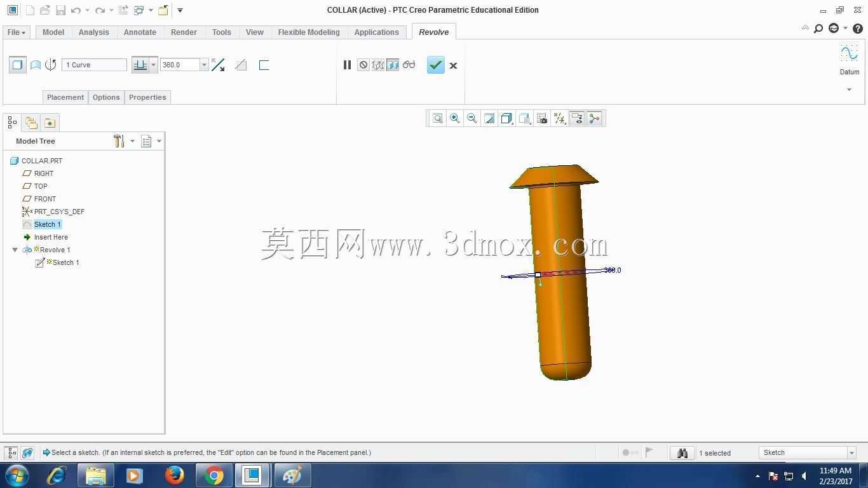Toggle the Remove Material option

click(x=241, y=65)
